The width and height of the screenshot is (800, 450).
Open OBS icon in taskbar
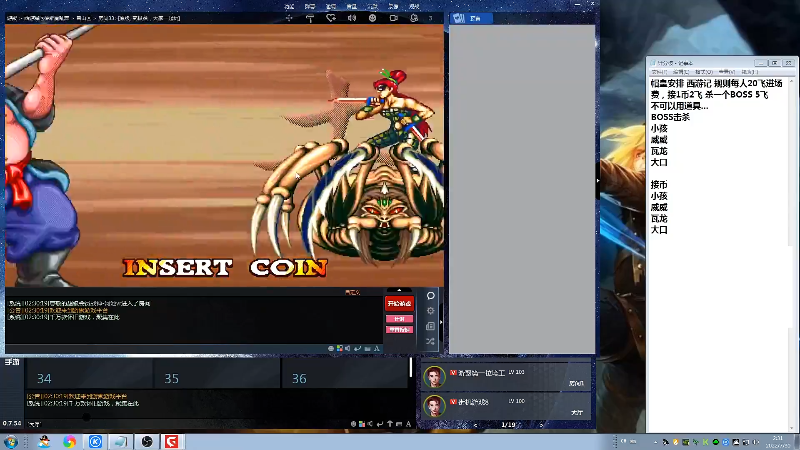(147, 441)
